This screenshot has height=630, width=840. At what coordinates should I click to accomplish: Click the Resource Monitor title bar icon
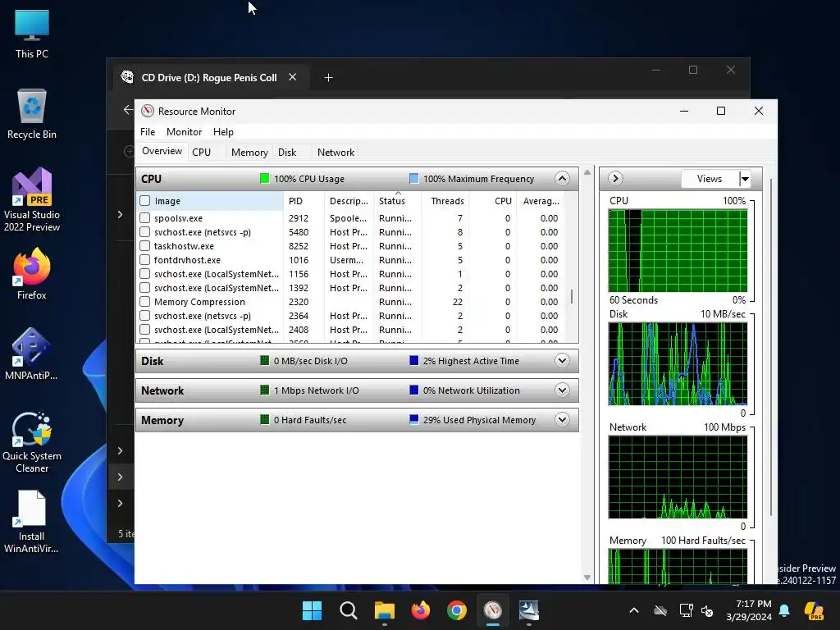pos(148,111)
